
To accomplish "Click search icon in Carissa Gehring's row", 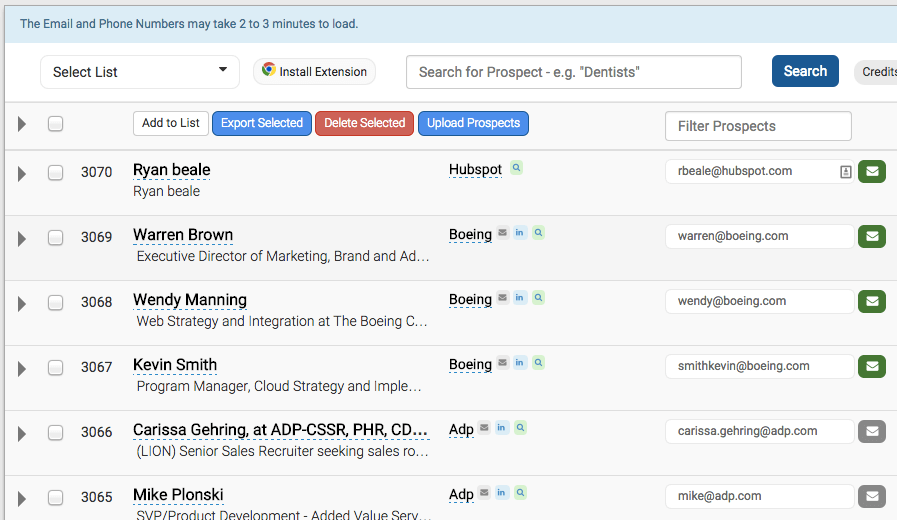I will coord(520,428).
